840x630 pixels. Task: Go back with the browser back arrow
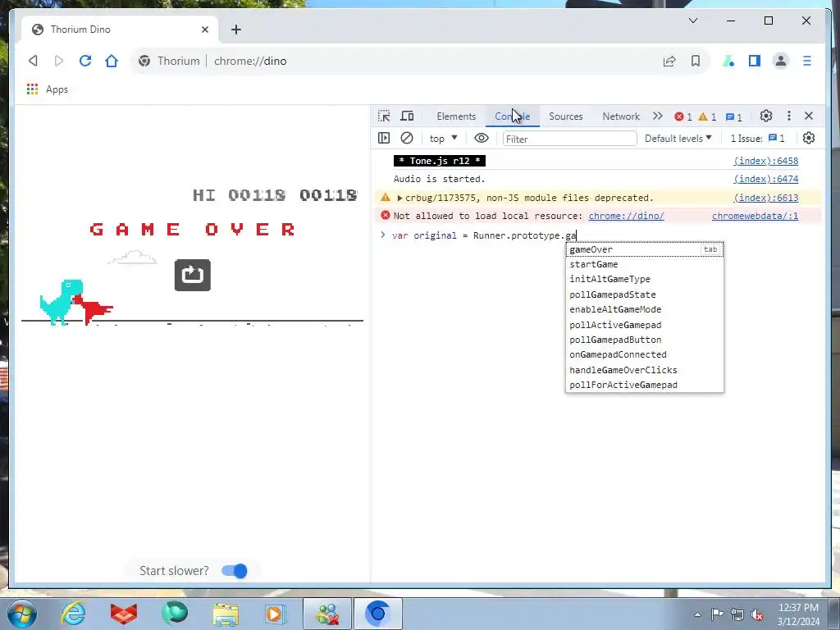click(x=33, y=61)
